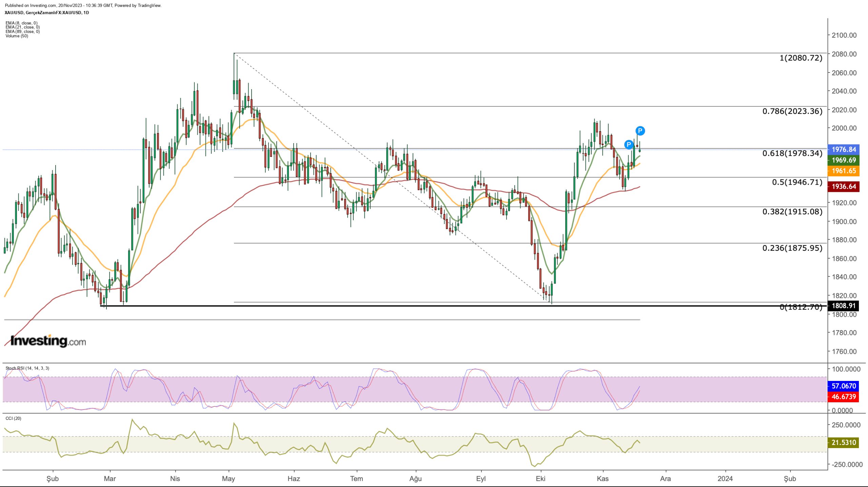Click the Fibonacci 0.236(1875.95) level label
The image size is (868, 487).
coord(792,248)
